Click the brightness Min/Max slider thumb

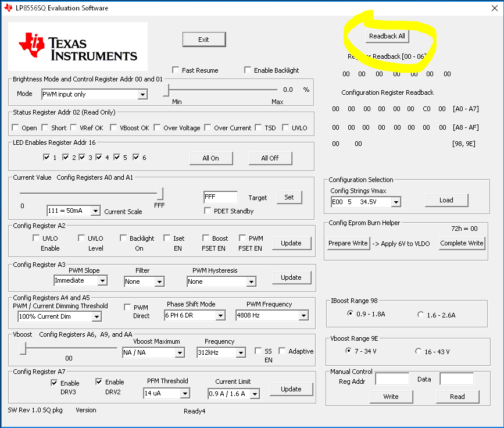[166, 90]
